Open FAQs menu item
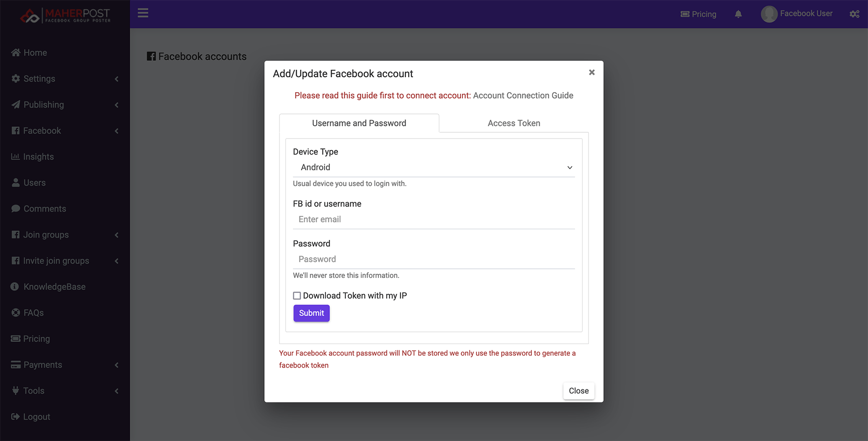The image size is (868, 441). pos(34,313)
